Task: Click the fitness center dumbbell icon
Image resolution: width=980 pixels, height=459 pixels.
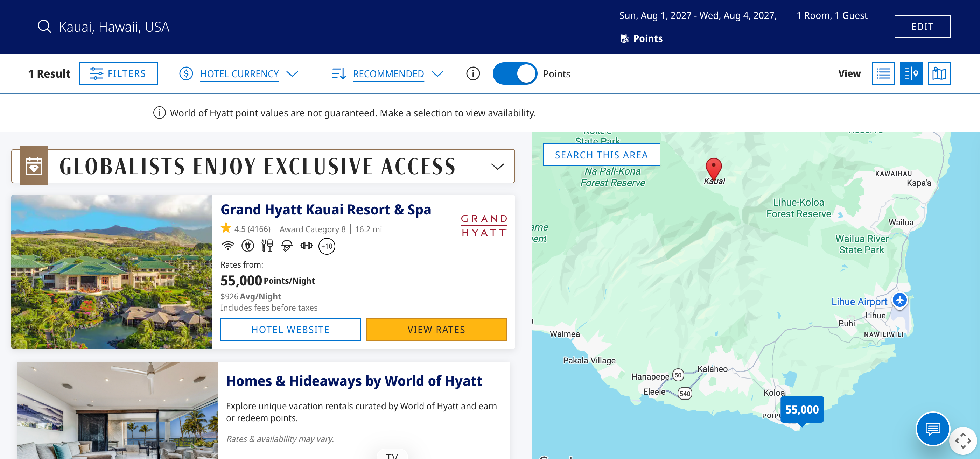Action: coord(306,246)
